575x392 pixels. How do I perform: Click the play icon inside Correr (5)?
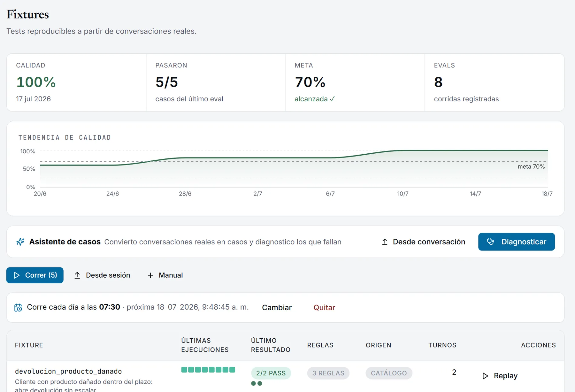point(17,275)
